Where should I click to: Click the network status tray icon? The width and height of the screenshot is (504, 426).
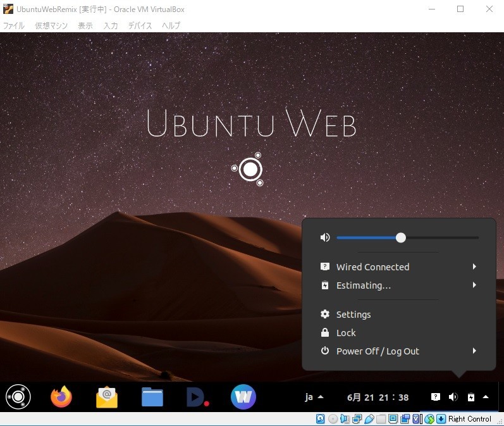point(436,397)
